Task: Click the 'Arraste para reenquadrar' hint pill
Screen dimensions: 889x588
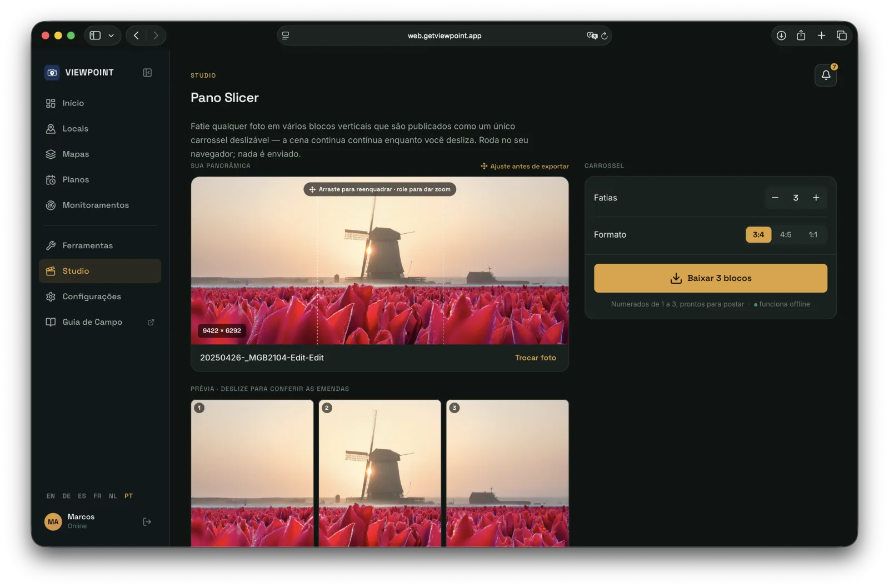Action: (379, 189)
